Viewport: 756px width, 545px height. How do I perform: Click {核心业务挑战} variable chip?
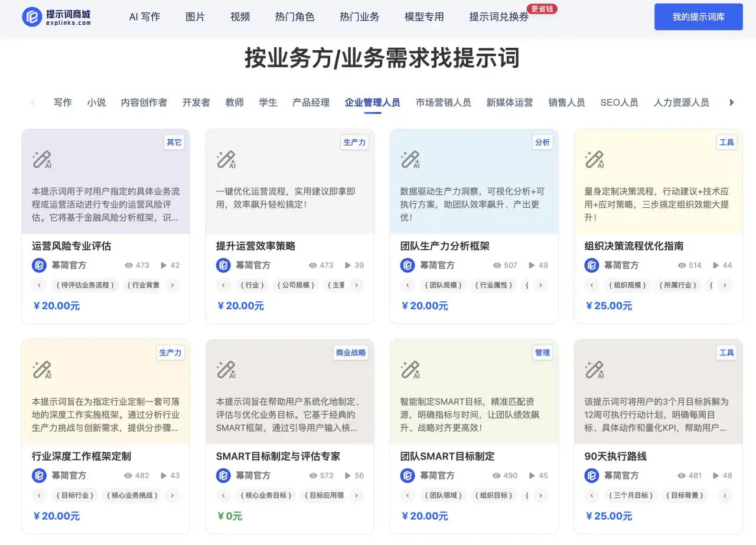point(132,495)
